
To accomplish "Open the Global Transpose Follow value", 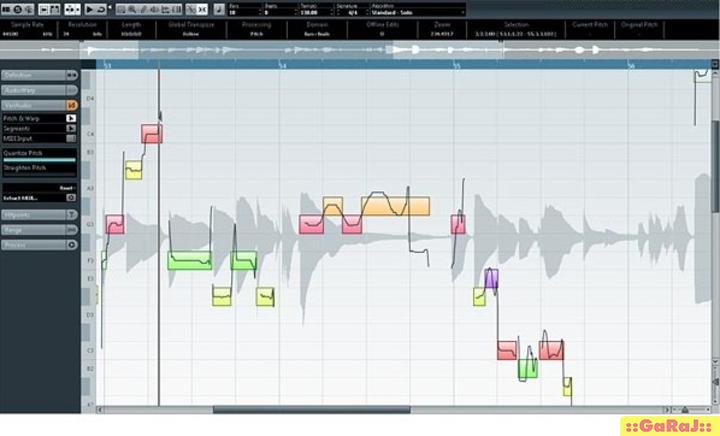I will (x=191, y=34).
